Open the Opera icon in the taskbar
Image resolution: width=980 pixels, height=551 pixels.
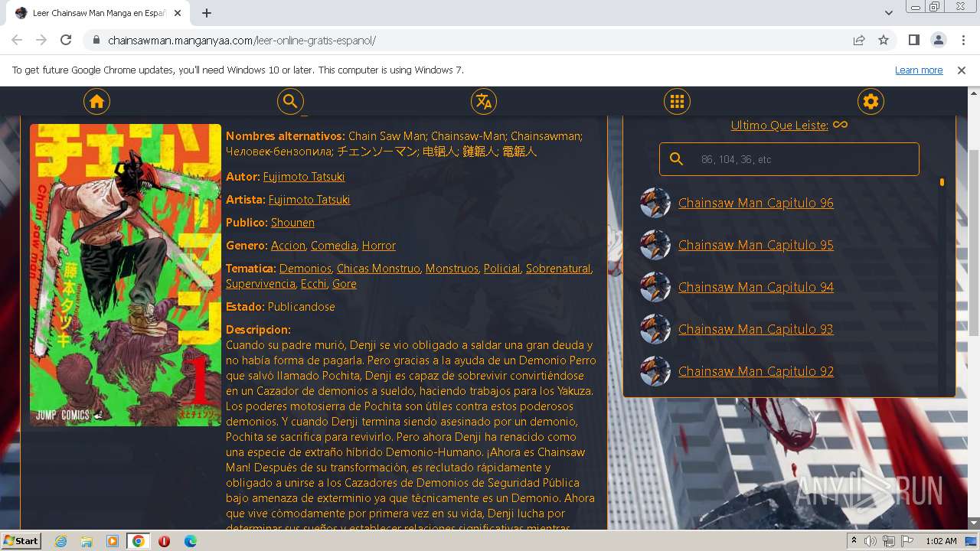(x=164, y=541)
